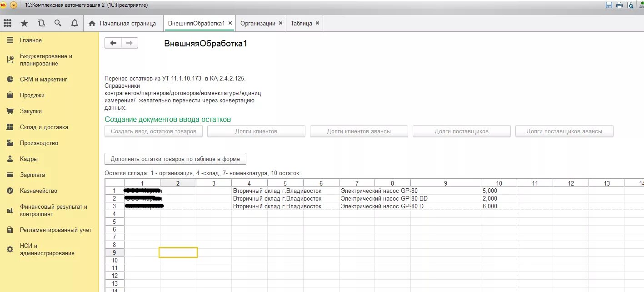Select row header 1 in the spreadsheet
The width and height of the screenshot is (644, 292).
point(115,191)
